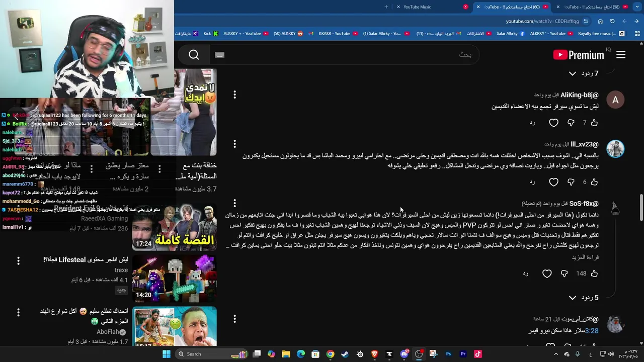Open Google Chrome from the taskbar
644x362 pixels.
[330, 354]
